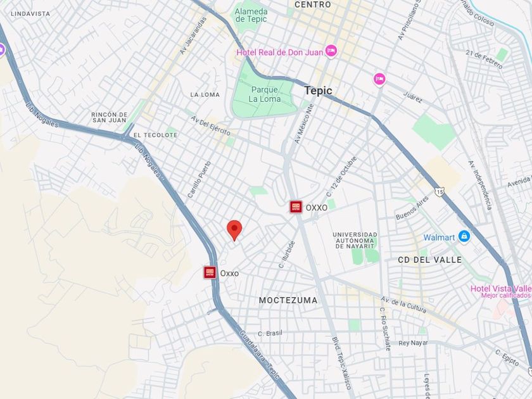532x399 pixels.
Task: Select the purple marker at the left edge
Action: pos(1,51)
